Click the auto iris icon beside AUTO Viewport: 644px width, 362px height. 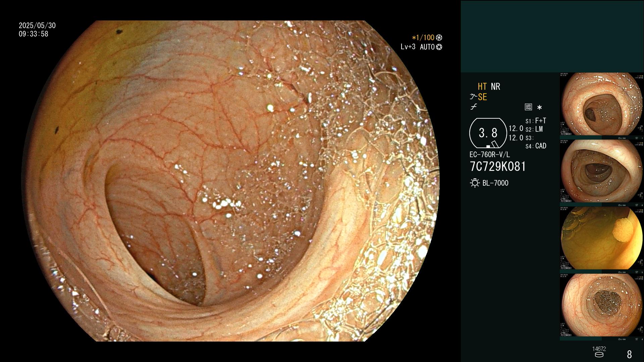click(439, 47)
